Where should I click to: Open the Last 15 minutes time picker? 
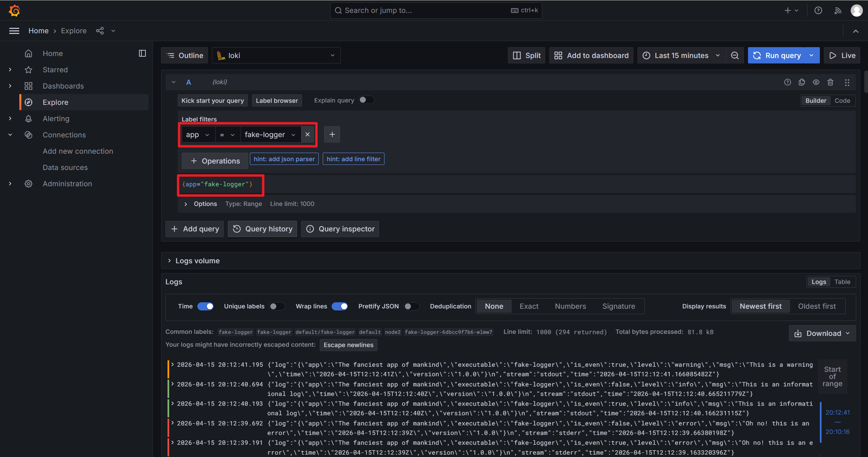pos(682,55)
